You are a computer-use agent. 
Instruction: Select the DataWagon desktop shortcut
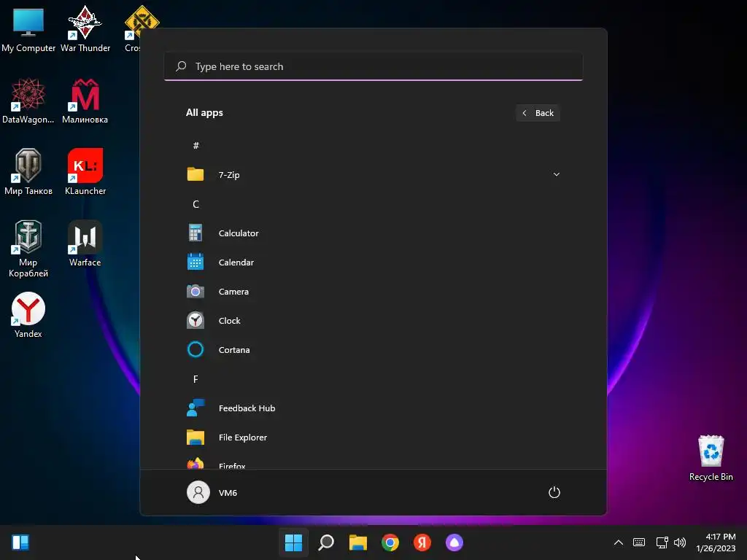28,101
